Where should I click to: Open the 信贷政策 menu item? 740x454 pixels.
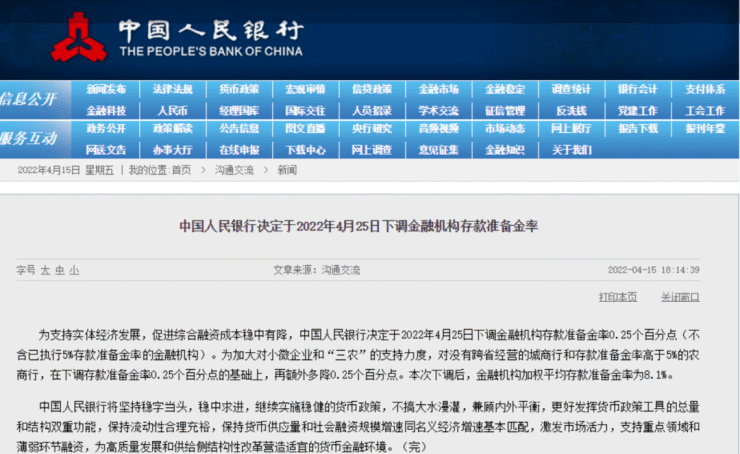[372, 89]
